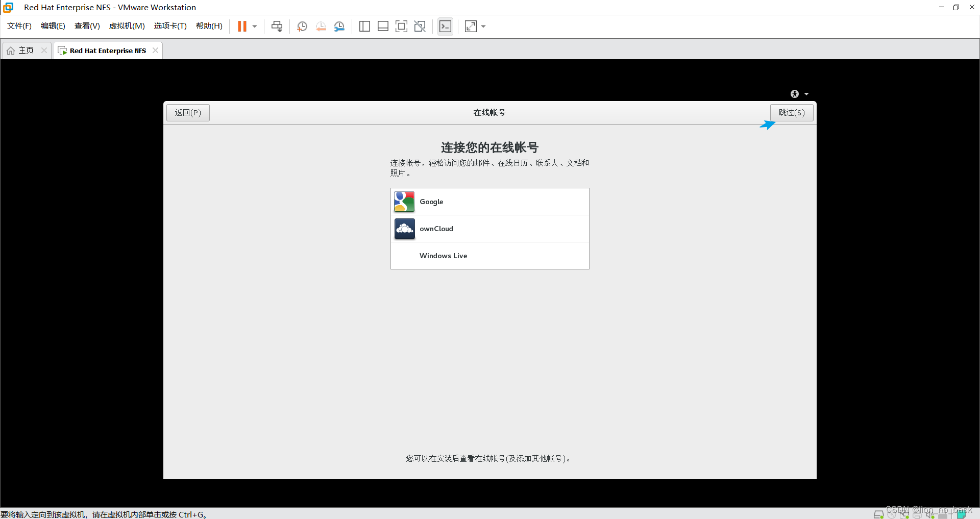Viewport: 980px width, 519px height.
Task: Open the console view terminal icon
Action: (445, 27)
